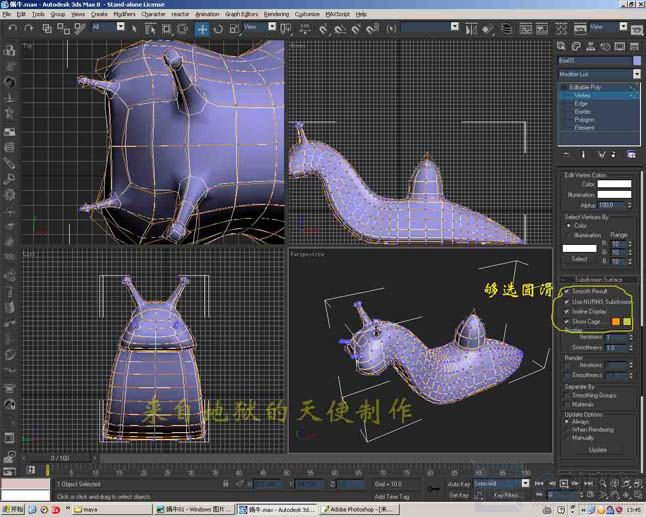
Task: Open the Material Editor icon
Action: [561, 29]
